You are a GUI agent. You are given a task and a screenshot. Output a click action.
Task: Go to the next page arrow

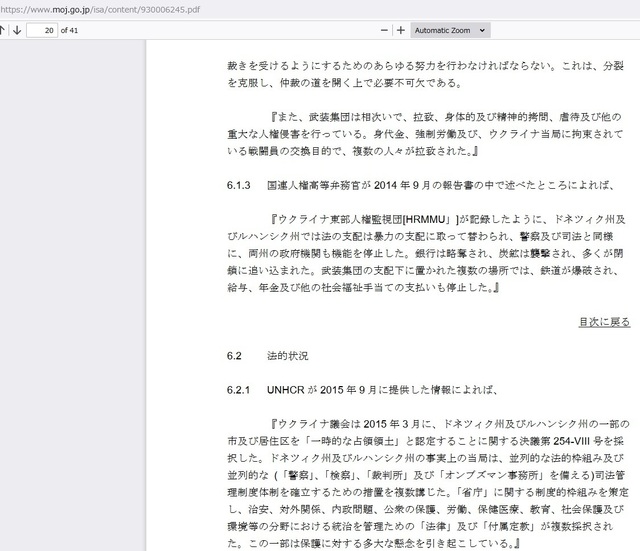(17, 30)
